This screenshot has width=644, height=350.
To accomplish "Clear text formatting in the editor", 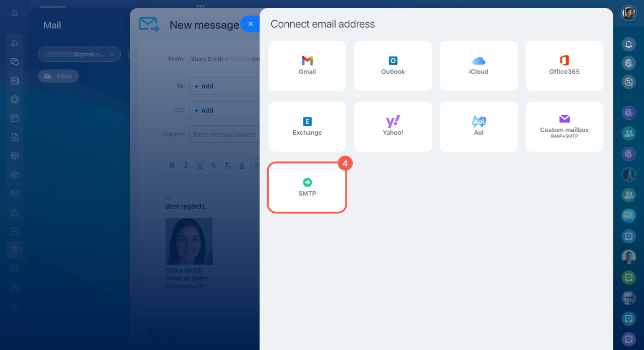I will tap(227, 165).
